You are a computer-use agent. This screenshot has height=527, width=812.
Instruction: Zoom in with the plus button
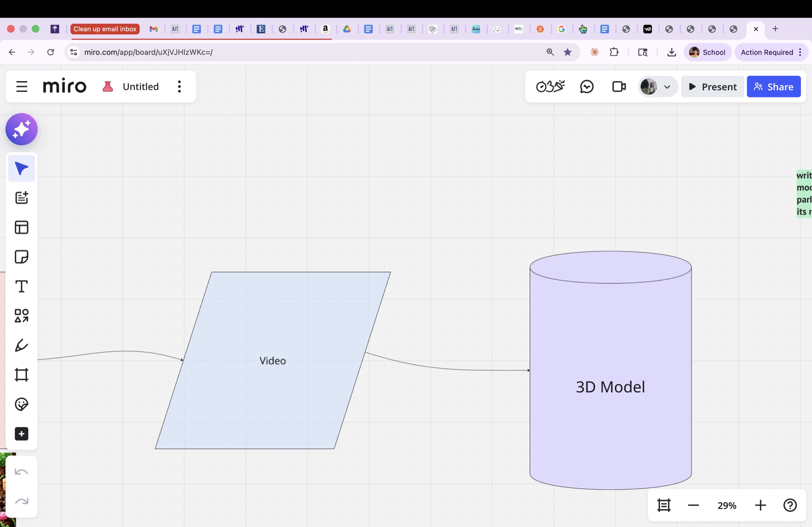click(761, 505)
